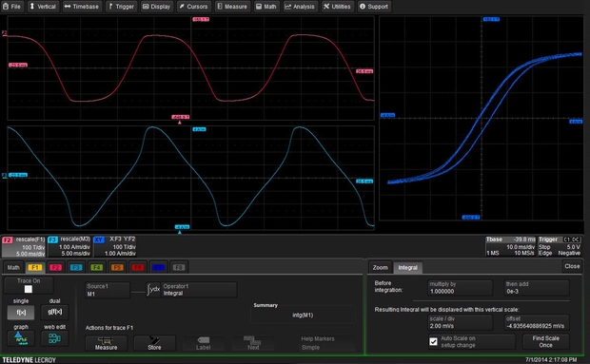Click the Measure action icon button
590x364 pixels.
107,343
